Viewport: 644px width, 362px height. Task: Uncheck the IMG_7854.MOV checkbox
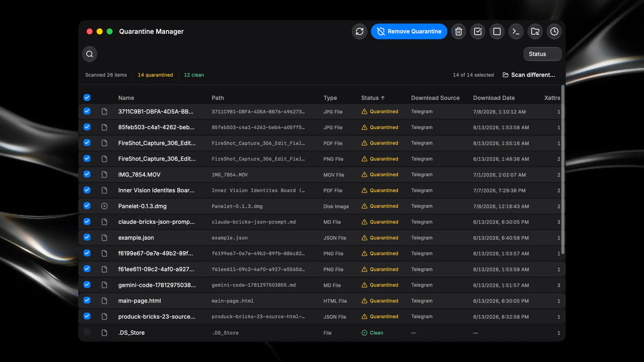pyautogui.click(x=87, y=174)
